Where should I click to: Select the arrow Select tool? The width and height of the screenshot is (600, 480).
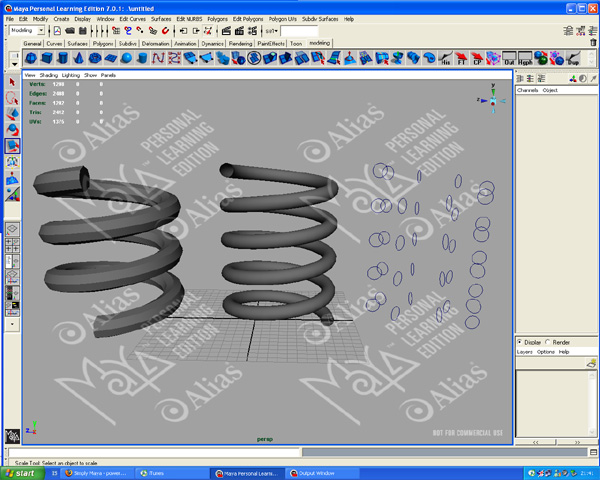pyautogui.click(x=12, y=82)
